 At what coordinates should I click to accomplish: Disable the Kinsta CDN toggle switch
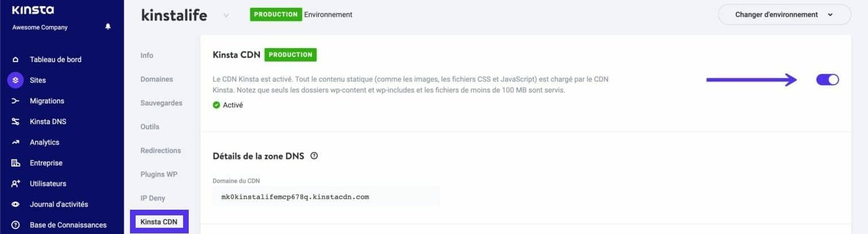(827, 80)
